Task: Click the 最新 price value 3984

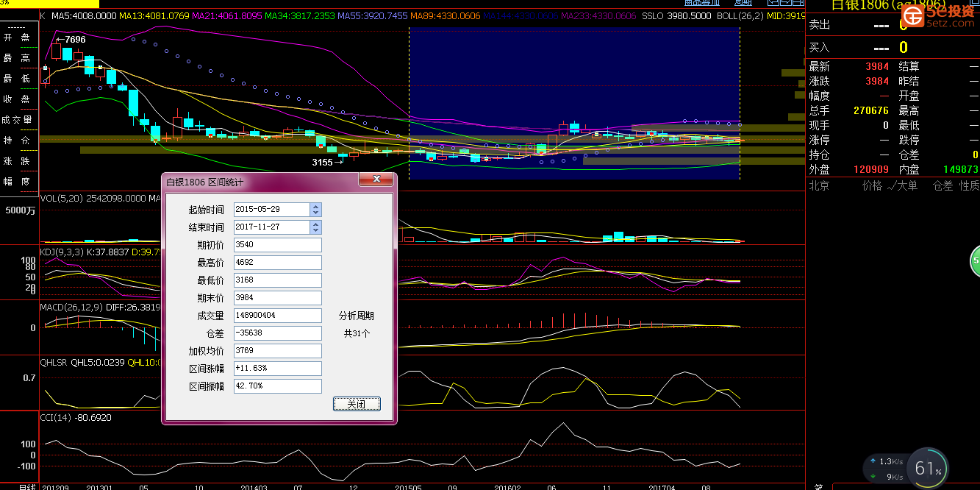Action: click(876, 66)
